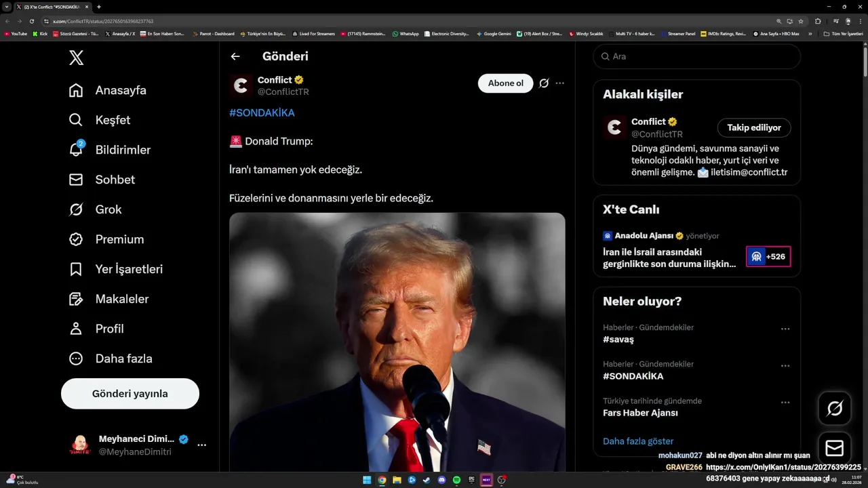
Task: Click Gönderi yayınla button
Action: tap(130, 394)
